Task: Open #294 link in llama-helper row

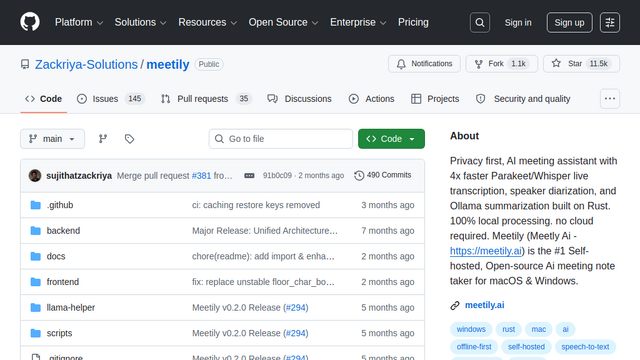Action: click(296, 307)
